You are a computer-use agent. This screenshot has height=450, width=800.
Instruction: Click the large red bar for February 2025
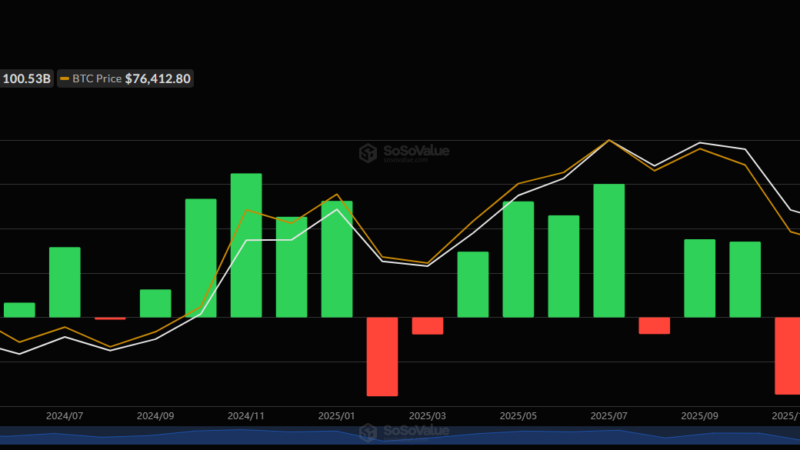point(382,357)
